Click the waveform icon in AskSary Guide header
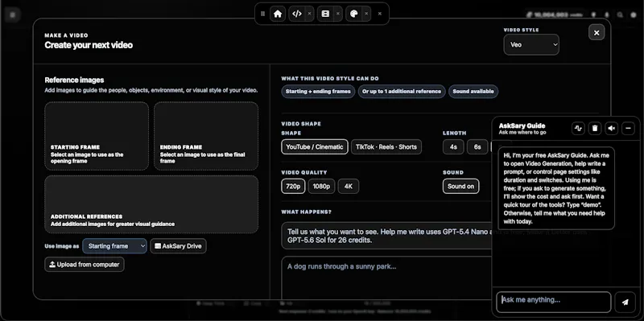The width and height of the screenshot is (644, 321). [x=578, y=129]
